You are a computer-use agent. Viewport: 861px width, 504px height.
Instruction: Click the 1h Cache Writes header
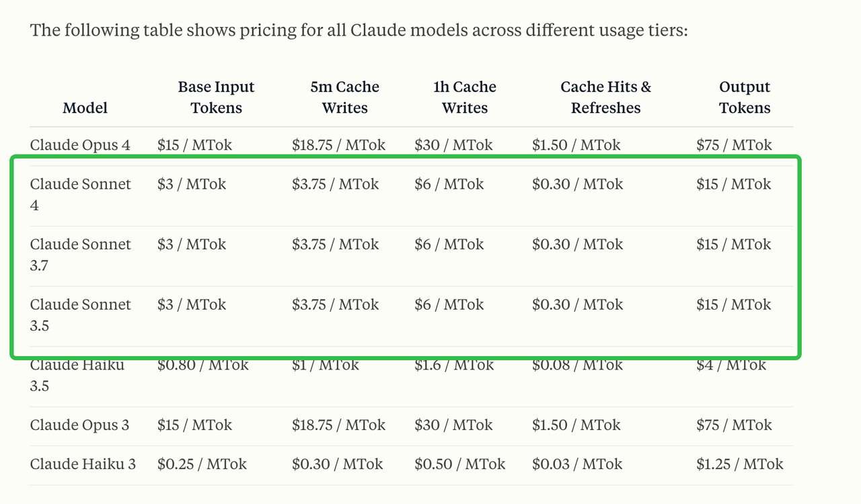pos(464,97)
